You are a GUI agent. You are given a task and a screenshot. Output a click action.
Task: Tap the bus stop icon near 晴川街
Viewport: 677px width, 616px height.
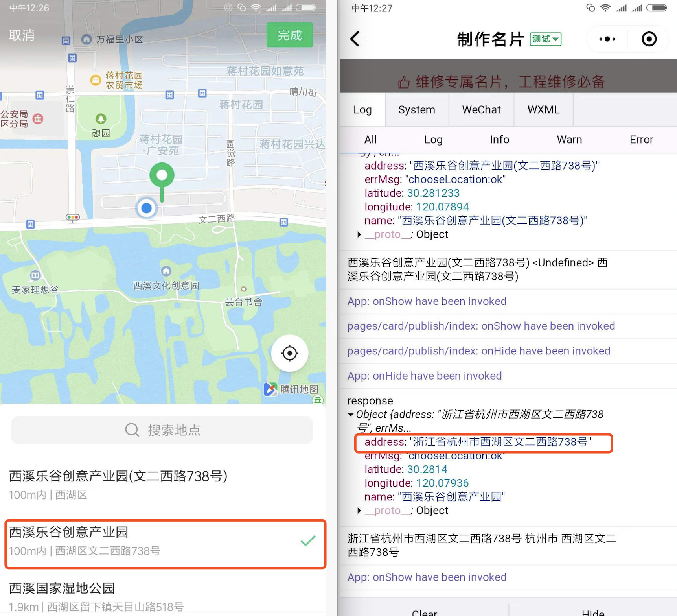202,93
